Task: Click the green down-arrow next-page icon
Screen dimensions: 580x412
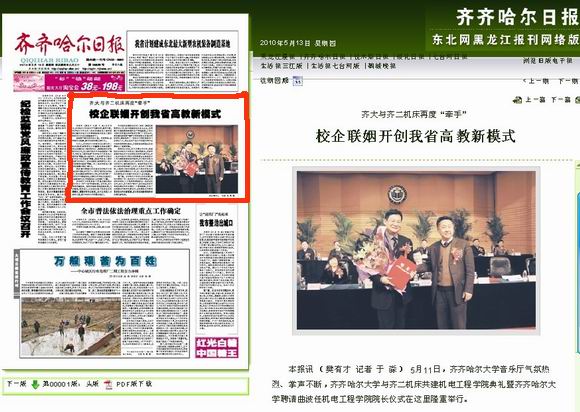Action: tap(35, 385)
